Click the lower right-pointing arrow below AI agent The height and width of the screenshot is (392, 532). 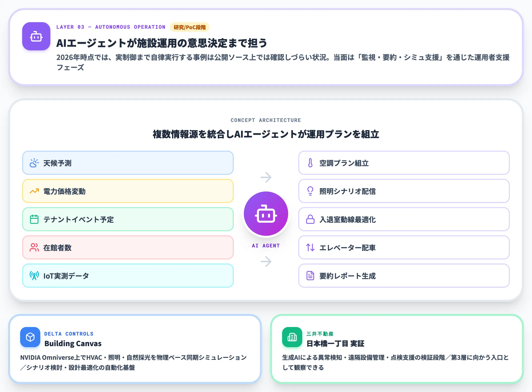point(266,262)
